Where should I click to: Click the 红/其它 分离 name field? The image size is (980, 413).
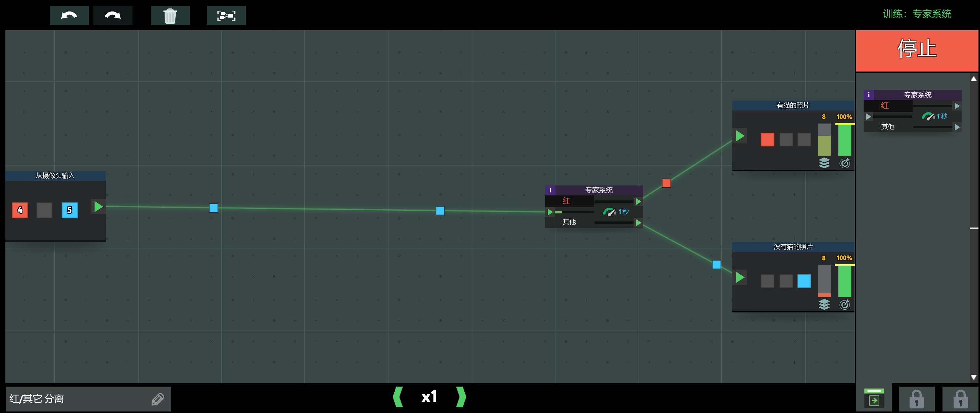[88, 399]
